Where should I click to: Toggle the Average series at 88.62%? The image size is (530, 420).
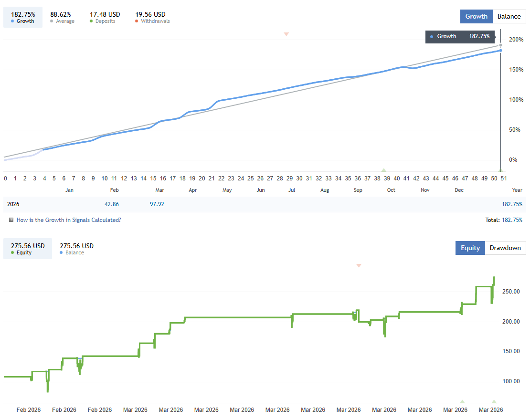(x=62, y=17)
